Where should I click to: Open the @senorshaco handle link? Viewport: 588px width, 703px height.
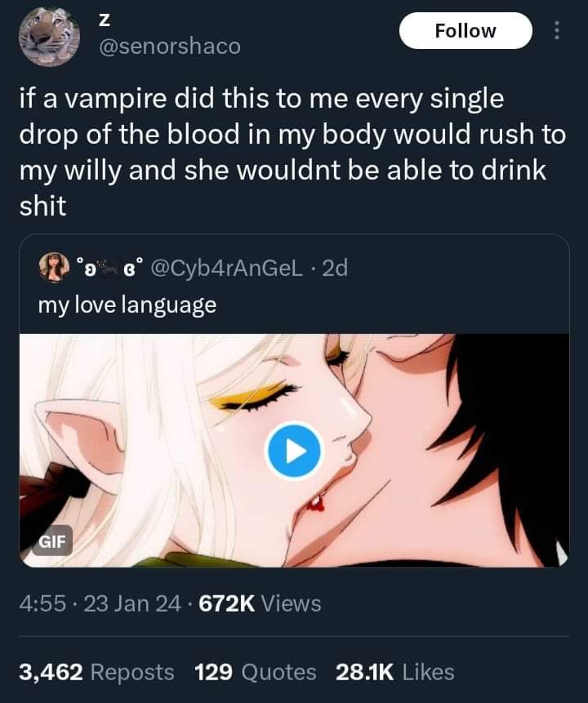tap(169, 47)
